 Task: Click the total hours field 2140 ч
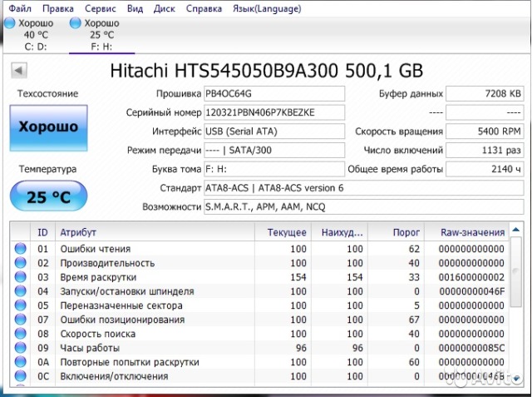pos(485,169)
